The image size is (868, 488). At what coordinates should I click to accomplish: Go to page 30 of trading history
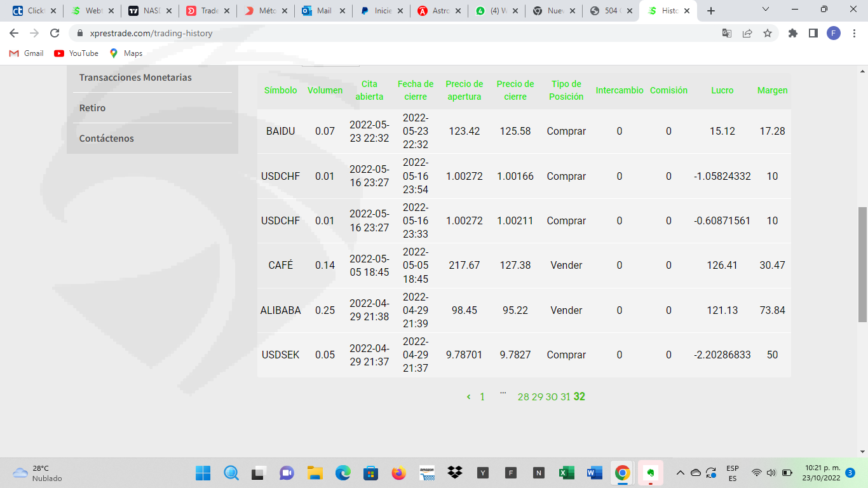552,396
